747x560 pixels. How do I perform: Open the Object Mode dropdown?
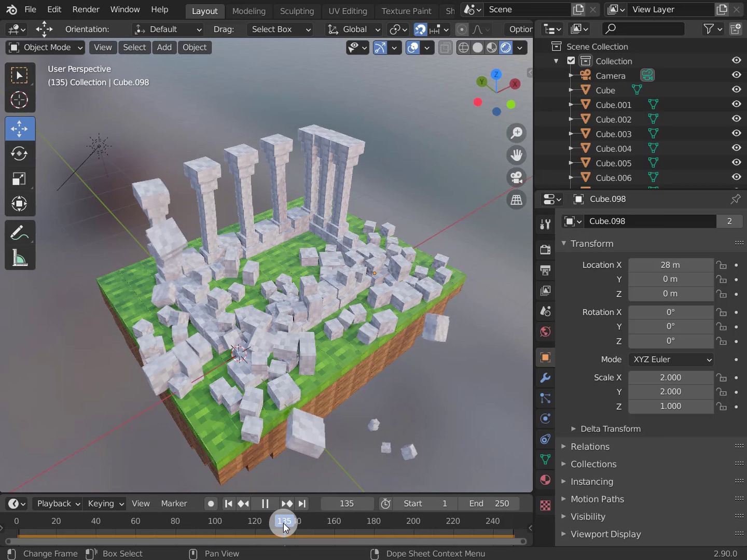click(46, 48)
